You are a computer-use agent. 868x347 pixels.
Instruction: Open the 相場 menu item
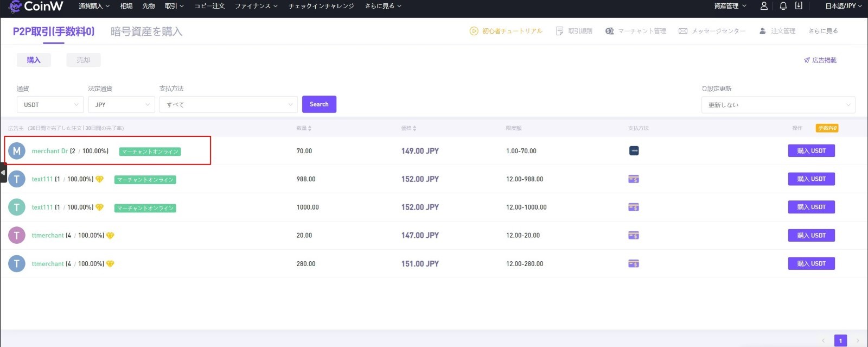coord(126,6)
